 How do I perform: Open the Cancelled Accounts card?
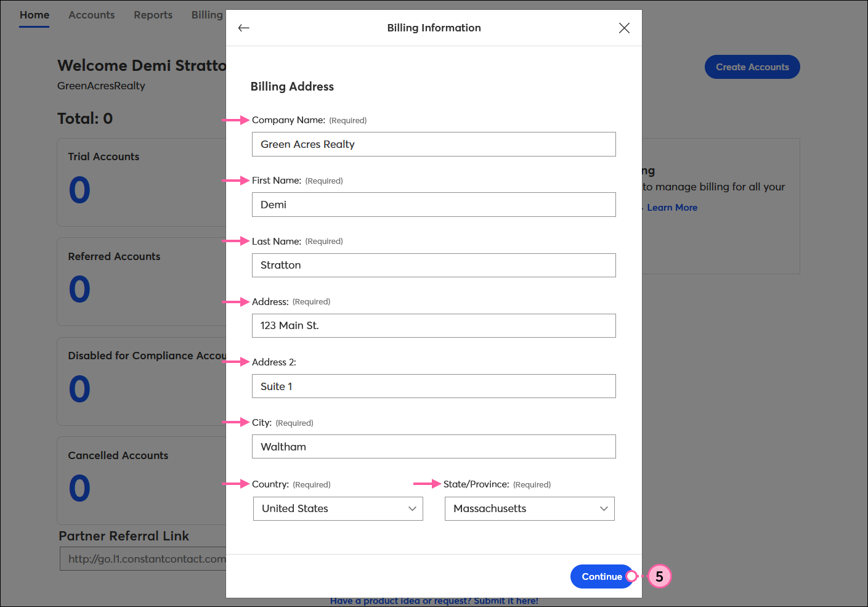pos(142,481)
